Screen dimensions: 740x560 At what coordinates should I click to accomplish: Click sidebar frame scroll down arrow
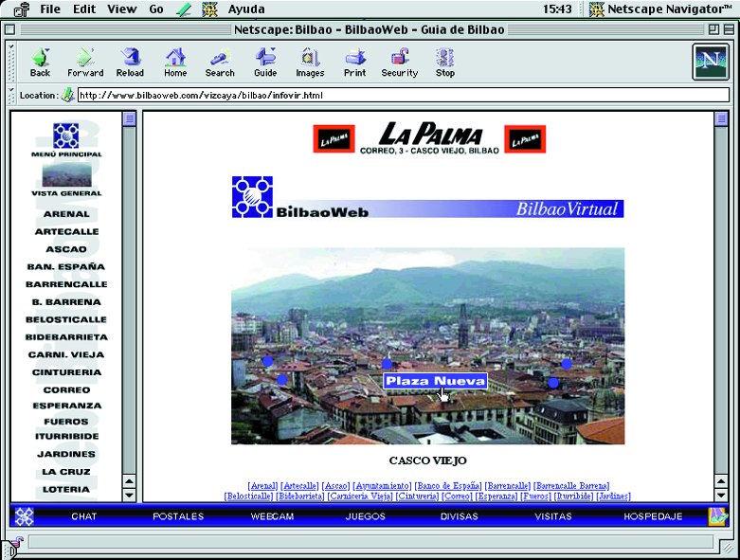(x=129, y=496)
